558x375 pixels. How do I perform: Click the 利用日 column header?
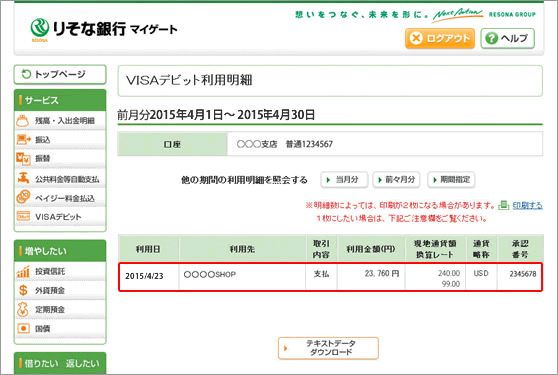point(148,249)
